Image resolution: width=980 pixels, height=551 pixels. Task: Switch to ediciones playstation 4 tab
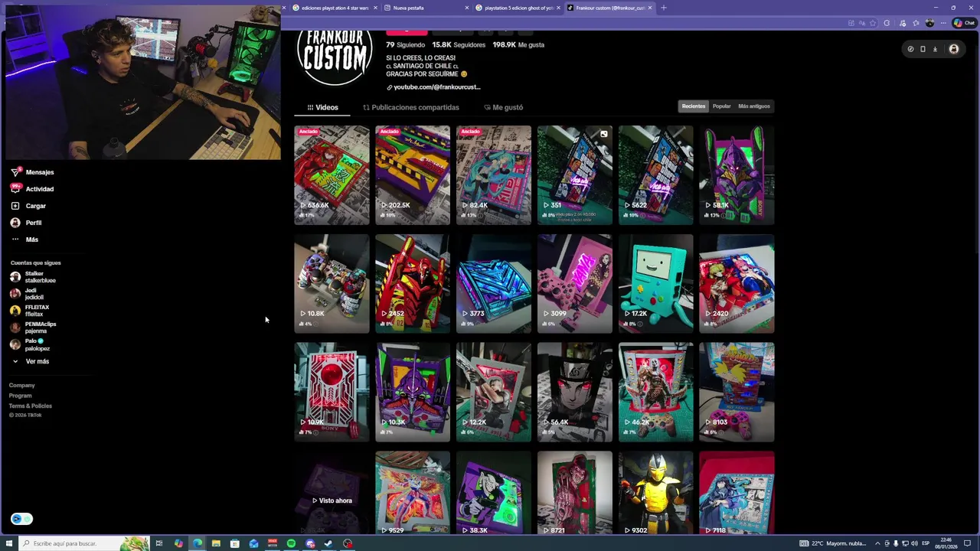pyautogui.click(x=334, y=8)
